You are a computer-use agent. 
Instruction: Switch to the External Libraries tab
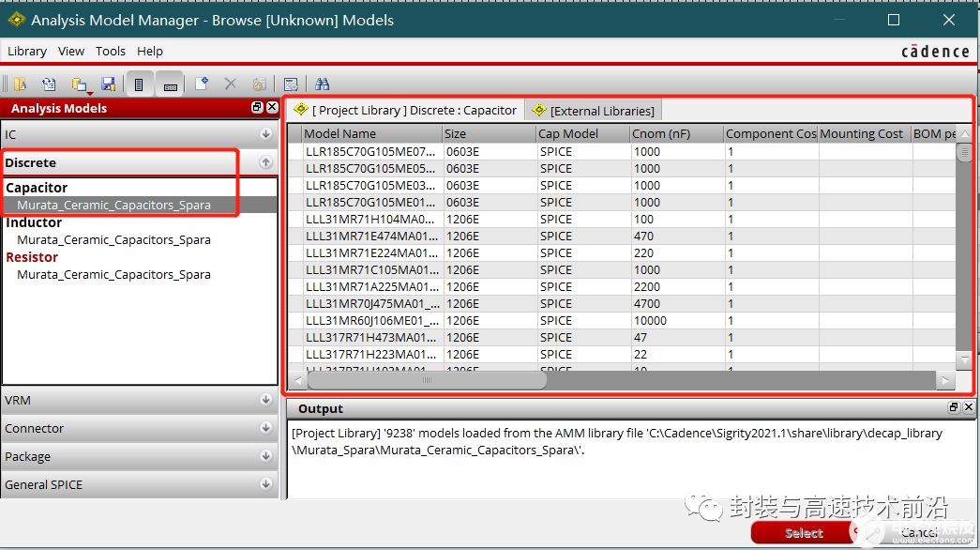594,111
